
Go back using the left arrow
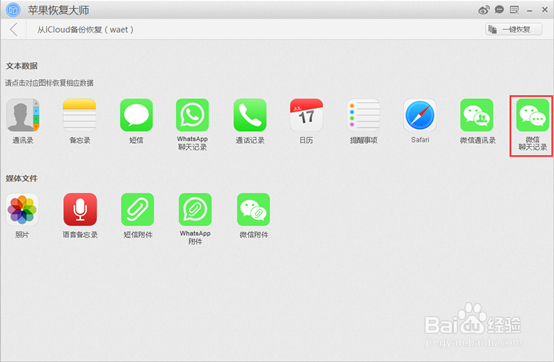[14, 30]
